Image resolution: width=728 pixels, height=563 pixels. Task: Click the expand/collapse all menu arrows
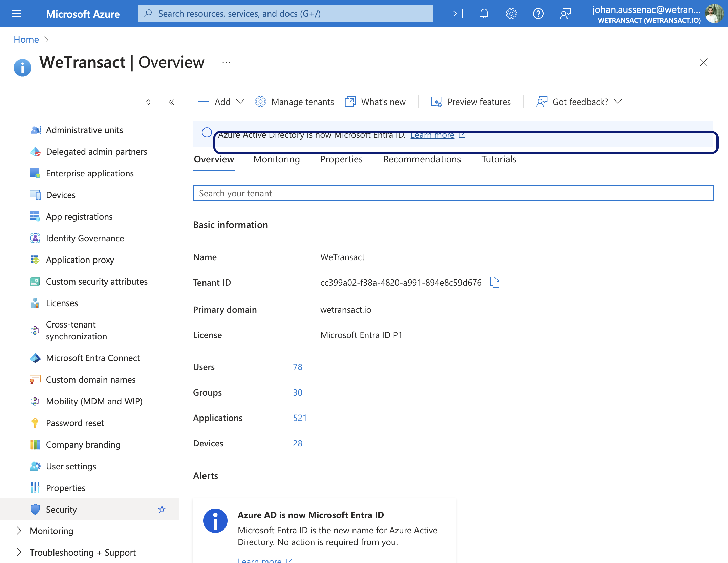[148, 102]
